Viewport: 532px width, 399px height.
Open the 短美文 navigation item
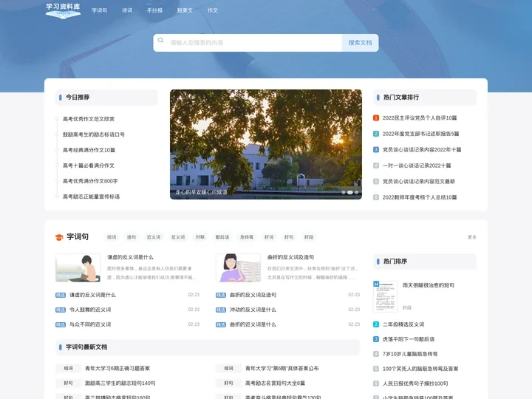tap(185, 10)
